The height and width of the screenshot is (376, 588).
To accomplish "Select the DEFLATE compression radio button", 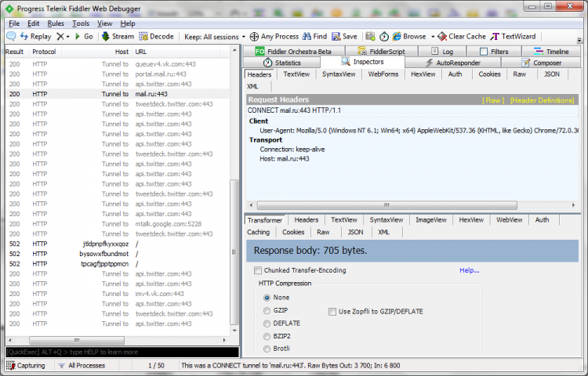I will [267, 324].
